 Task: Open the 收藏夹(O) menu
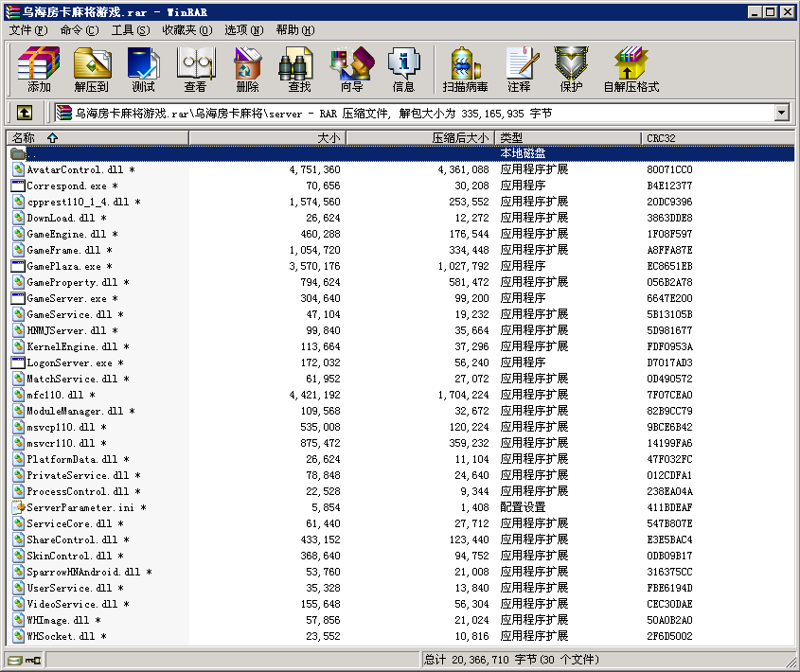pos(187,30)
